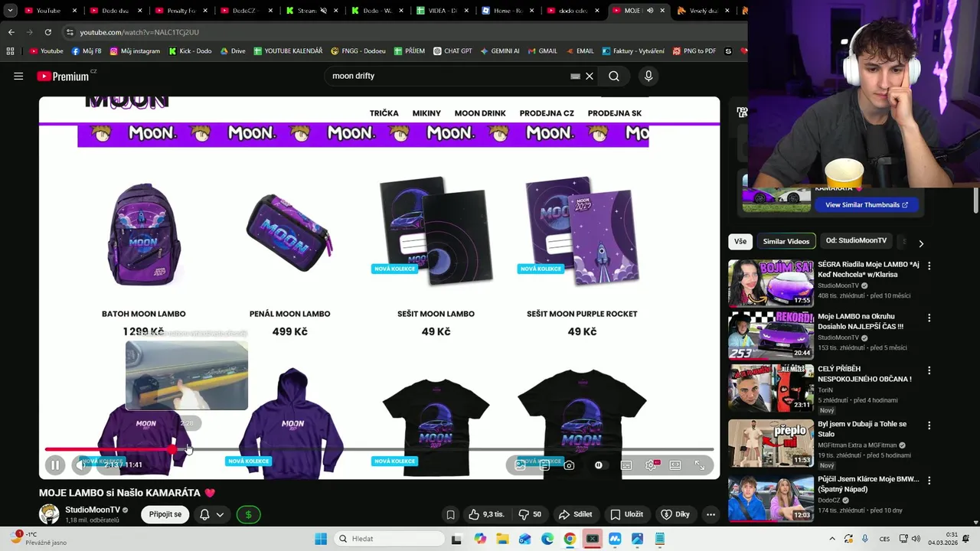
Task: Open the StudioMoonTV channel avatar
Action: coord(49,514)
